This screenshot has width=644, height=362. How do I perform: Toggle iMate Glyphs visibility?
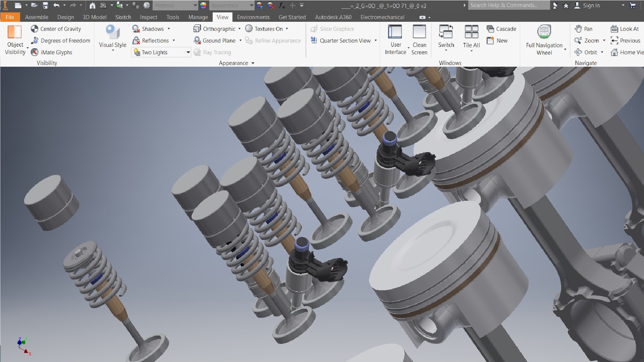(52, 52)
